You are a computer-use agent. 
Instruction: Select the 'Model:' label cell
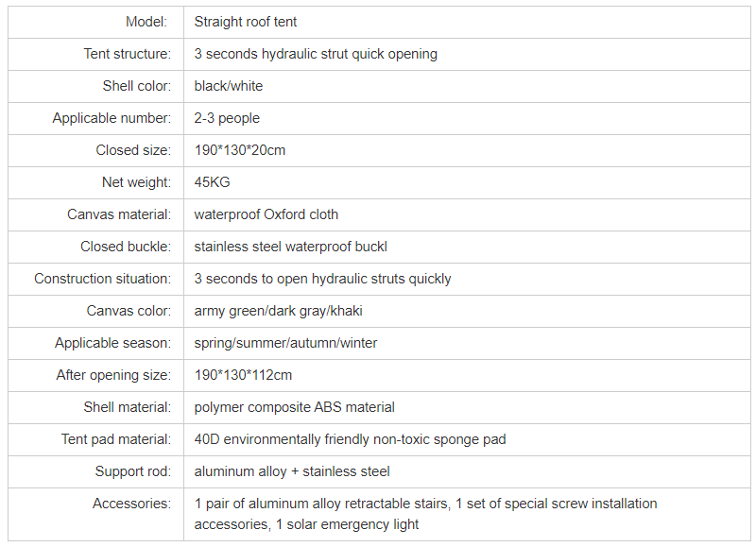[96, 22]
